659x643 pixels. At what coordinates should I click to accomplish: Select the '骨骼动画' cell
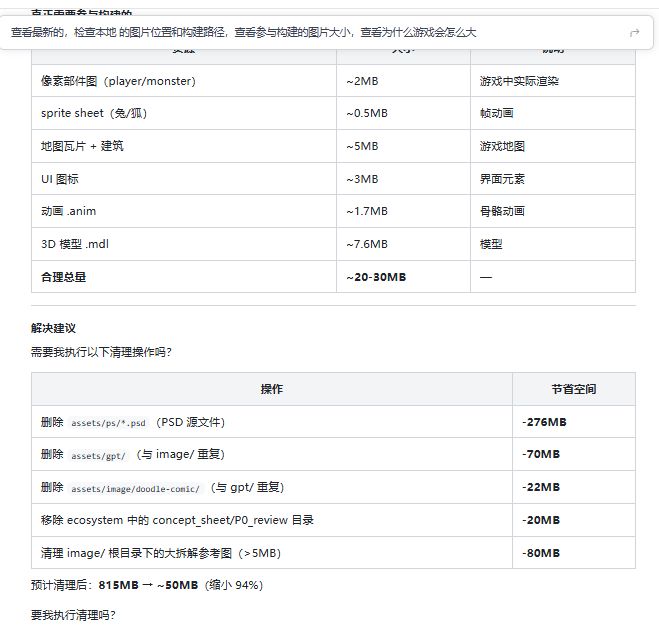click(553, 211)
